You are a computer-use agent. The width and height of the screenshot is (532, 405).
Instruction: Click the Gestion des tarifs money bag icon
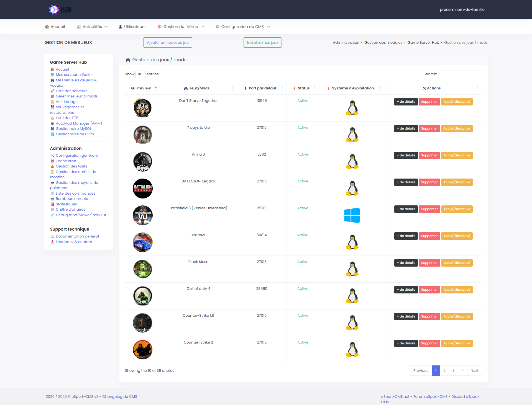pos(52,166)
